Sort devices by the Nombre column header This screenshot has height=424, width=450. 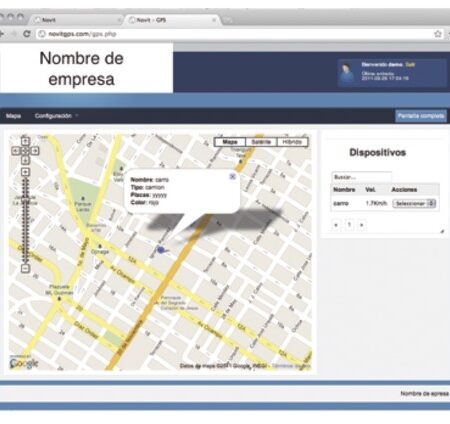[344, 190]
